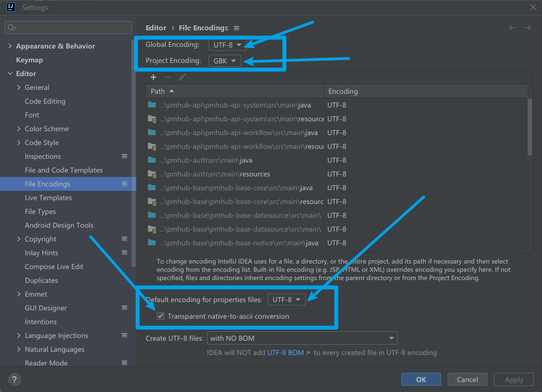Click UTF-8 encoding of pmhub-auth java row
542x392 pixels.
click(337, 160)
